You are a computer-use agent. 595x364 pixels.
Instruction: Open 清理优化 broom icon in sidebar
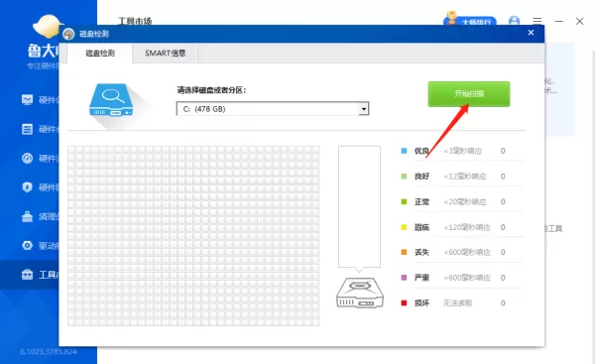(x=28, y=216)
